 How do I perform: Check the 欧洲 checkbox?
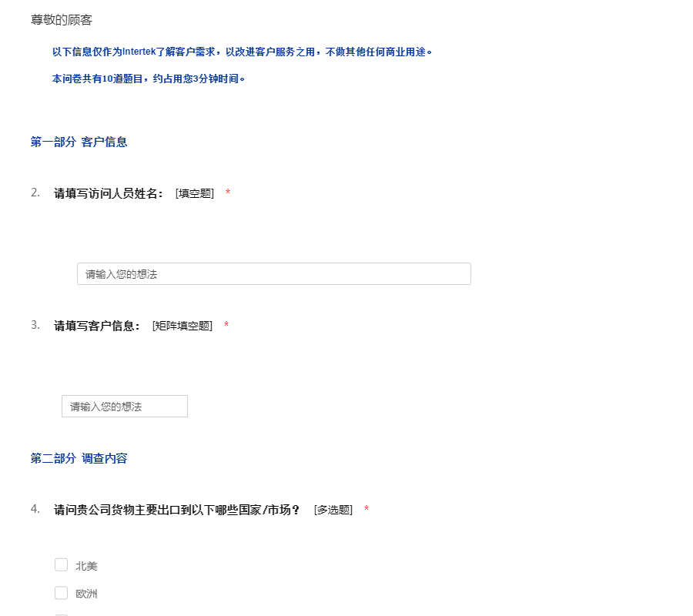click(x=62, y=593)
